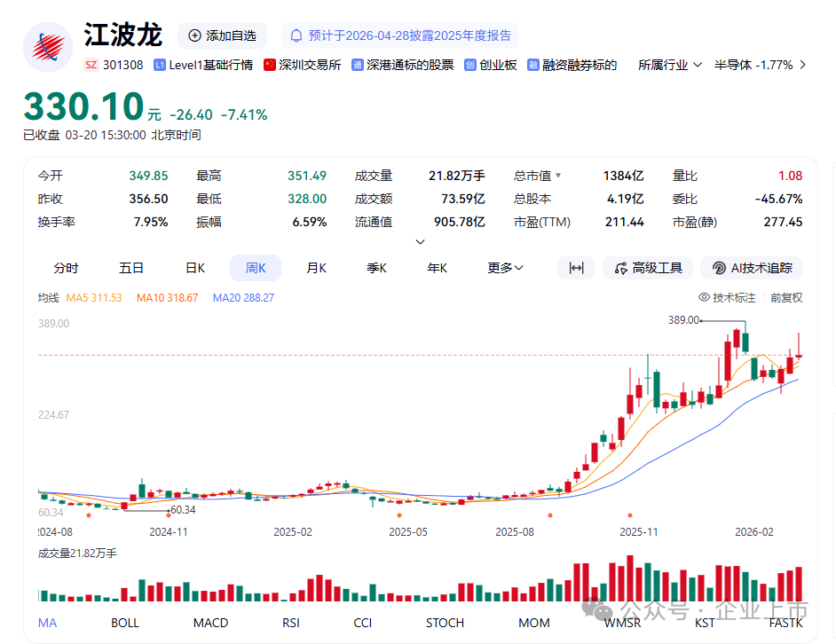The image size is (836, 644).
Task: Click the 添加自选 button
Action: 223,35
